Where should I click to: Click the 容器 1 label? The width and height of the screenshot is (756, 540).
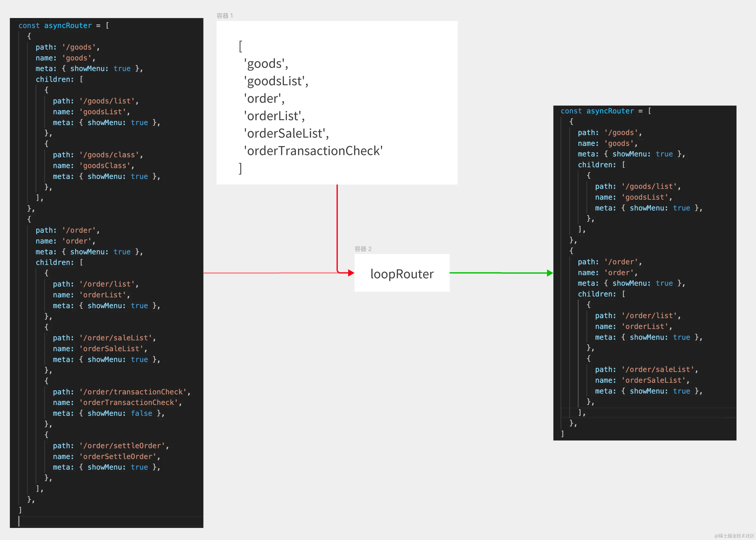point(225,16)
